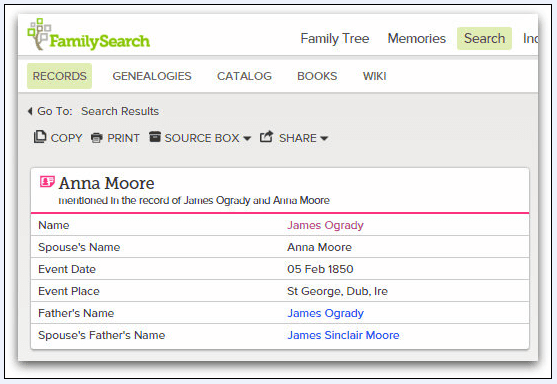The height and width of the screenshot is (384, 557).
Task: Switch to the Records tab
Action: (59, 76)
